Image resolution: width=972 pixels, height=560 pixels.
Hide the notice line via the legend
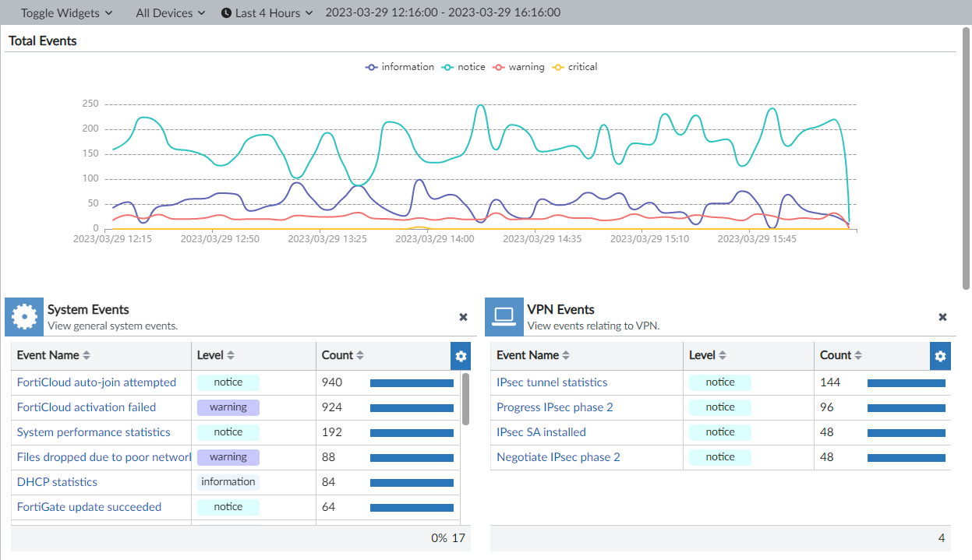pyautogui.click(x=463, y=67)
